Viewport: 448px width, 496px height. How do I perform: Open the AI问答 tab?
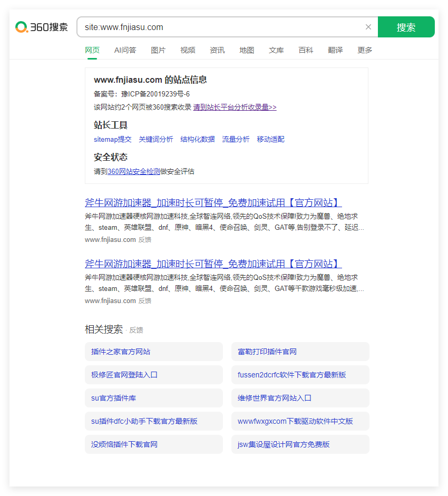point(125,50)
